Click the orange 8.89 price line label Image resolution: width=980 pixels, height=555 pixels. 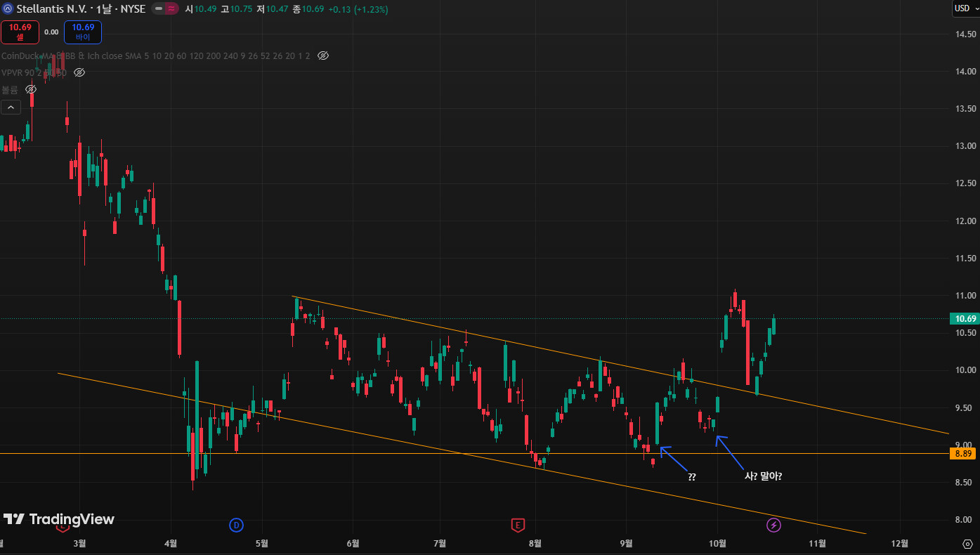pos(962,454)
